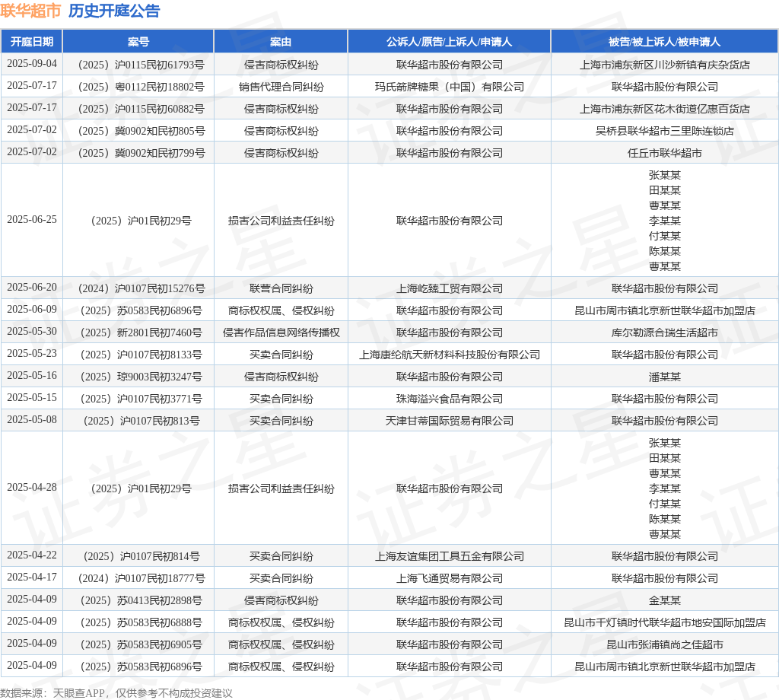The image size is (779, 700).
Task: Select the date cell 2025-06-20
Action: (x=32, y=287)
